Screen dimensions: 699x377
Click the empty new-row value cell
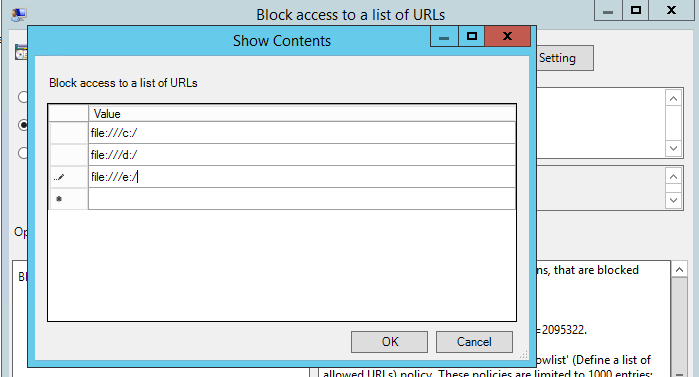click(x=302, y=199)
